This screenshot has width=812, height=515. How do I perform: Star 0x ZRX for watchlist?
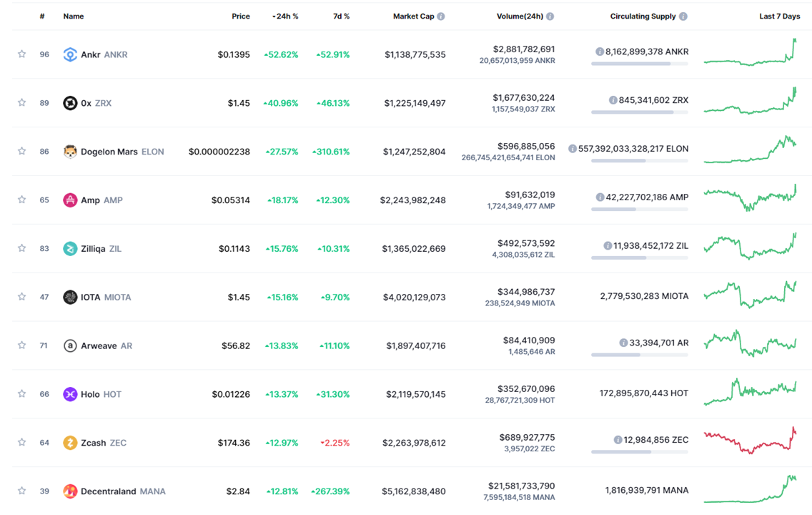click(21, 102)
